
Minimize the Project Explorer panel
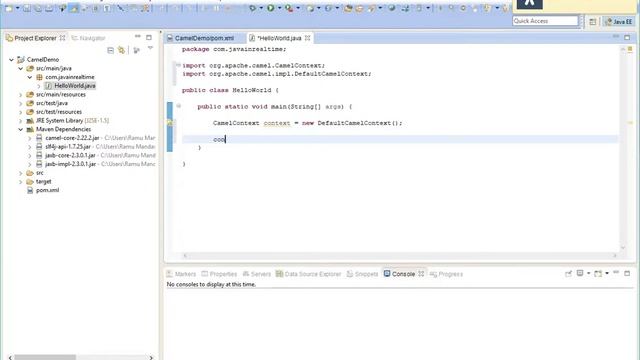(138, 37)
